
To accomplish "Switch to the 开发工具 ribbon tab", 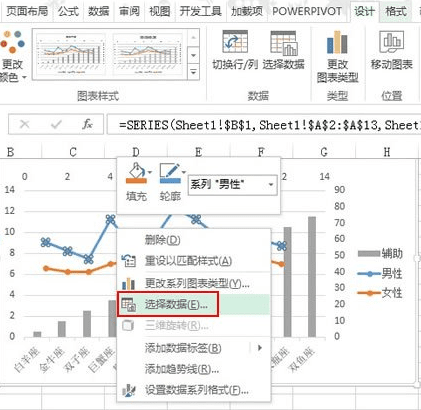I will point(201,11).
